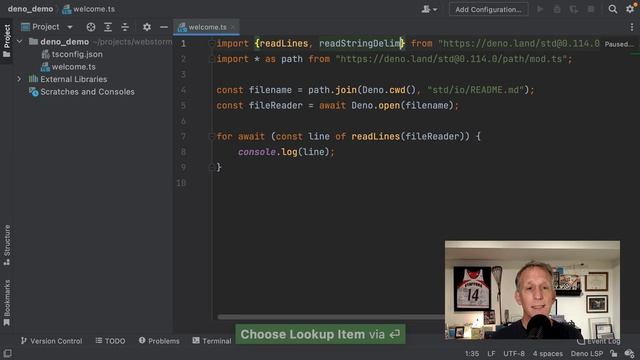This screenshot has width=640, height=360.
Task: Click the IDE status icon at bottom right
Action: (x=629, y=354)
